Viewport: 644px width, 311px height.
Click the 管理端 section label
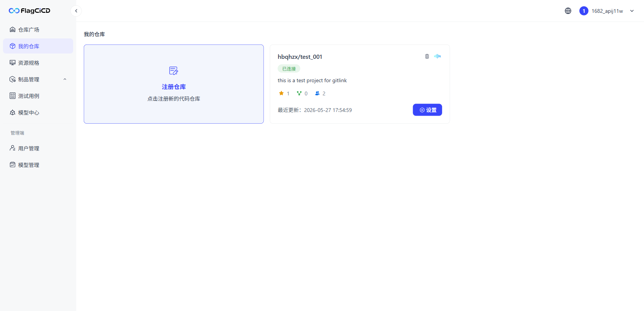[17, 133]
